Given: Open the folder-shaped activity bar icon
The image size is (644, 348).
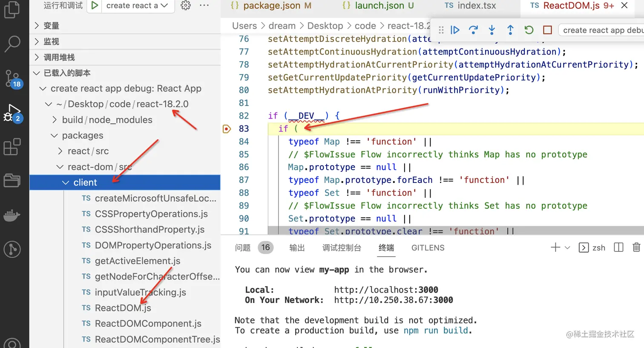Looking at the screenshot, I should 12,180.
